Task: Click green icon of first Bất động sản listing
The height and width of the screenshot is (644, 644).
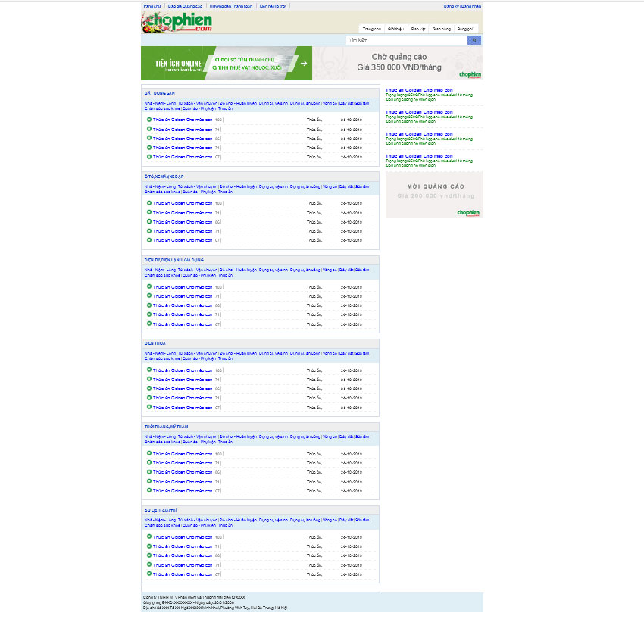Action: 149,120
